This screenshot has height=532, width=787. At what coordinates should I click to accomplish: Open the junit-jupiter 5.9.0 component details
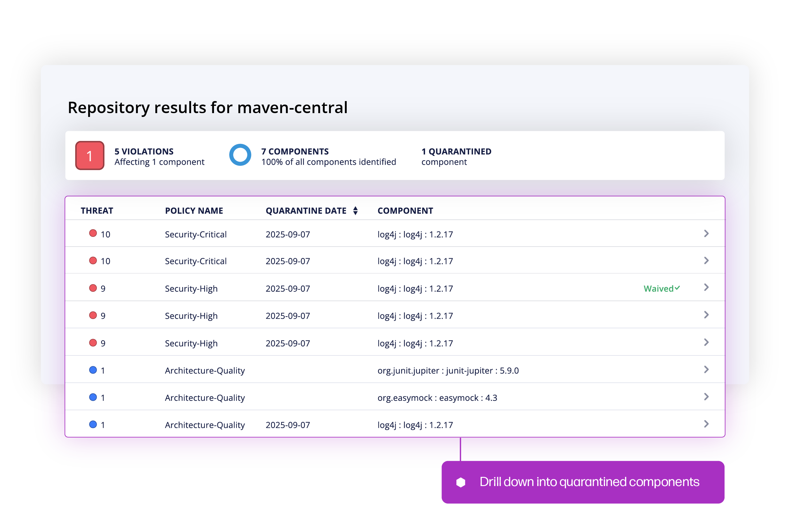[x=706, y=370]
